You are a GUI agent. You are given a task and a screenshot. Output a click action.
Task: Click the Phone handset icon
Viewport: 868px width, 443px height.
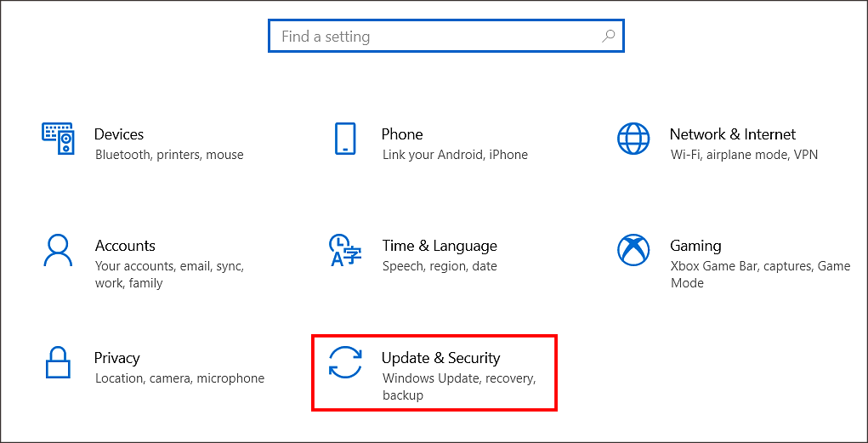click(344, 138)
